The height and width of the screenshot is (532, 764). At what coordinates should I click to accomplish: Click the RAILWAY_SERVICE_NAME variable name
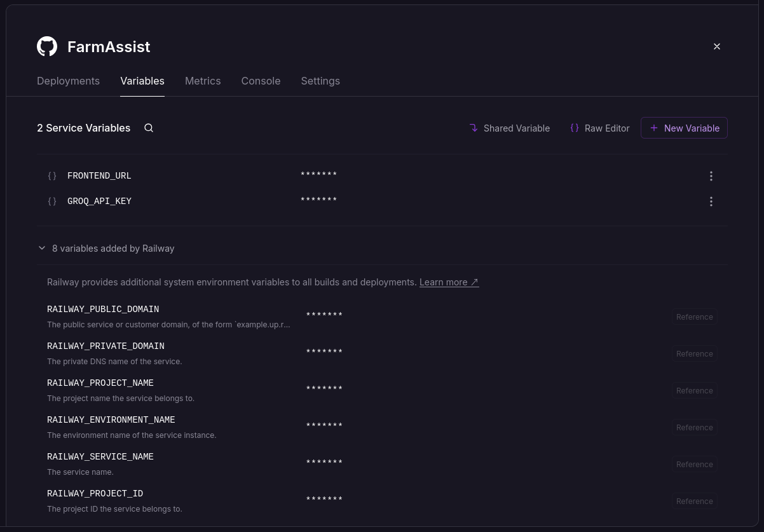pyautogui.click(x=100, y=457)
